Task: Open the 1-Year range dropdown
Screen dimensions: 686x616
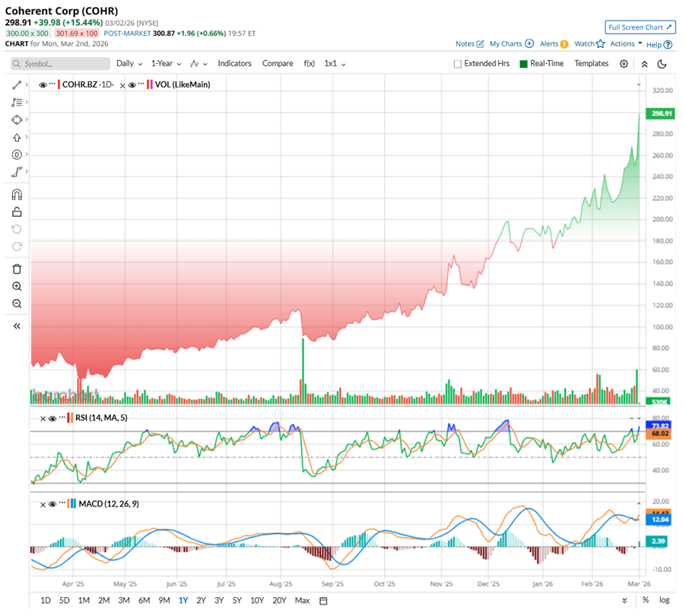Action: pyautogui.click(x=166, y=64)
